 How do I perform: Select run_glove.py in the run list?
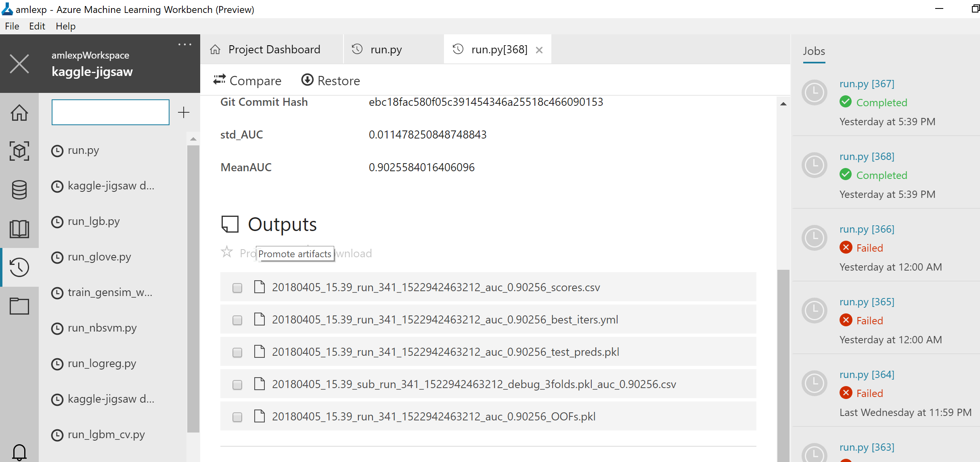(99, 257)
